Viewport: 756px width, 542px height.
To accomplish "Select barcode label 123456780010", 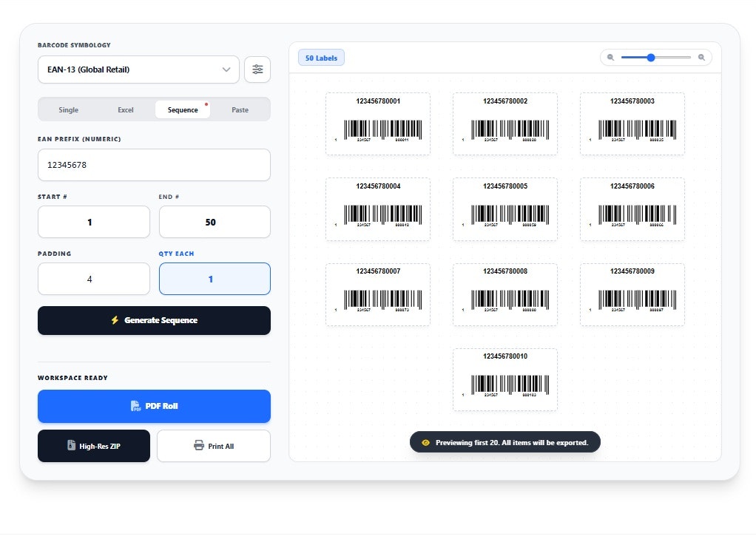I will click(x=505, y=379).
